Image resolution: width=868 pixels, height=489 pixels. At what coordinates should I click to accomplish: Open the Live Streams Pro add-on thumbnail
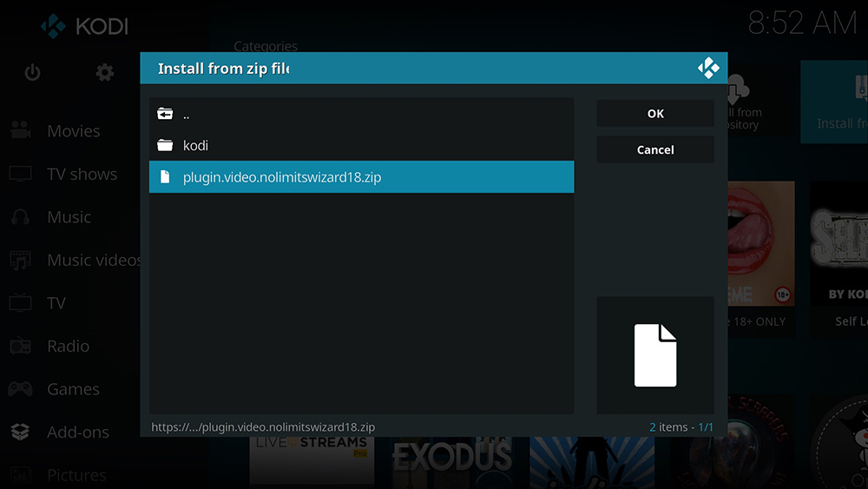pos(312,462)
